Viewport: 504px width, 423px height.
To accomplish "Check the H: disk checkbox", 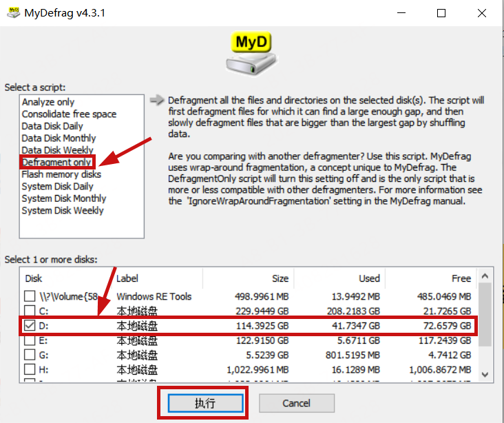I will pyautogui.click(x=30, y=369).
